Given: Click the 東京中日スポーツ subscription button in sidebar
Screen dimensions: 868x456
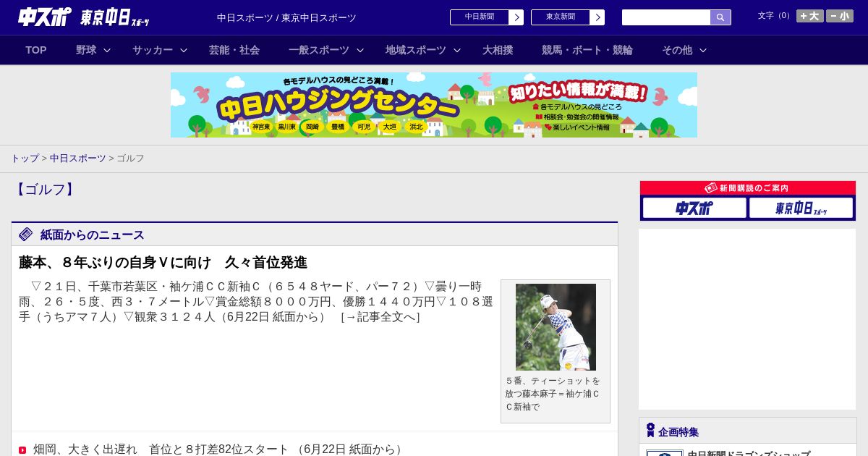Looking at the screenshot, I should tap(801, 208).
